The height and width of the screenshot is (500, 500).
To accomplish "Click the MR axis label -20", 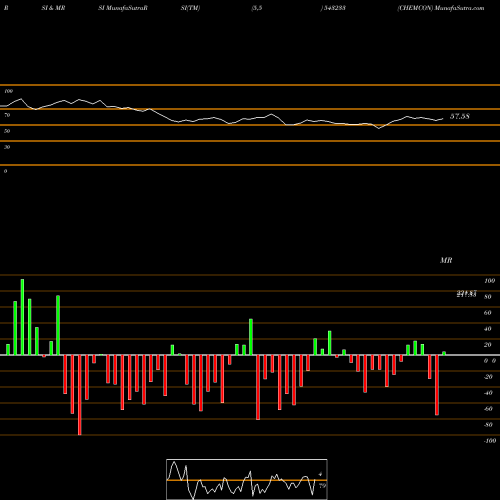I will [488, 377].
